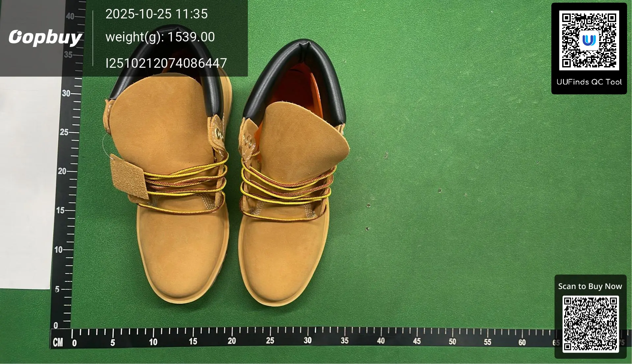Click the date text 2025-10-25 11:35
Viewport: 632px width, 364px height.
156,14
